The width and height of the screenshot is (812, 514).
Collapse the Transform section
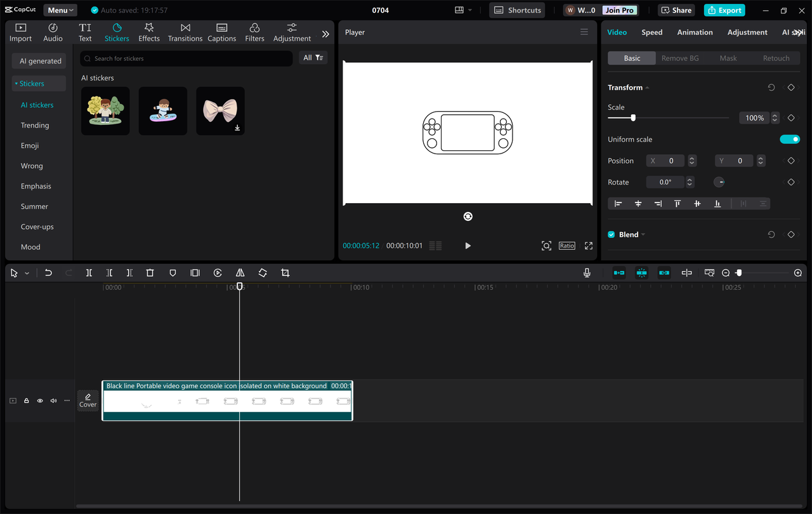(x=647, y=88)
